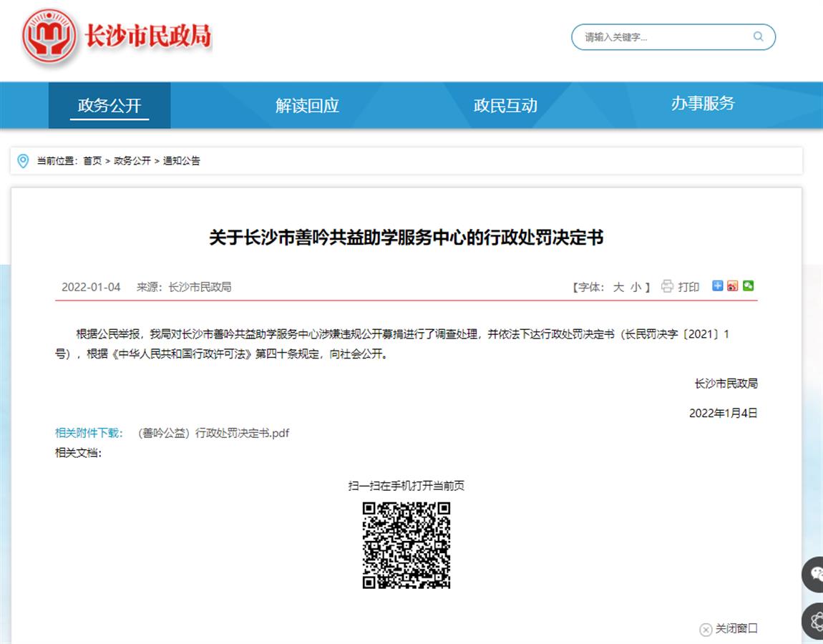Click the 当前位置 label

pyautogui.click(x=57, y=160)
